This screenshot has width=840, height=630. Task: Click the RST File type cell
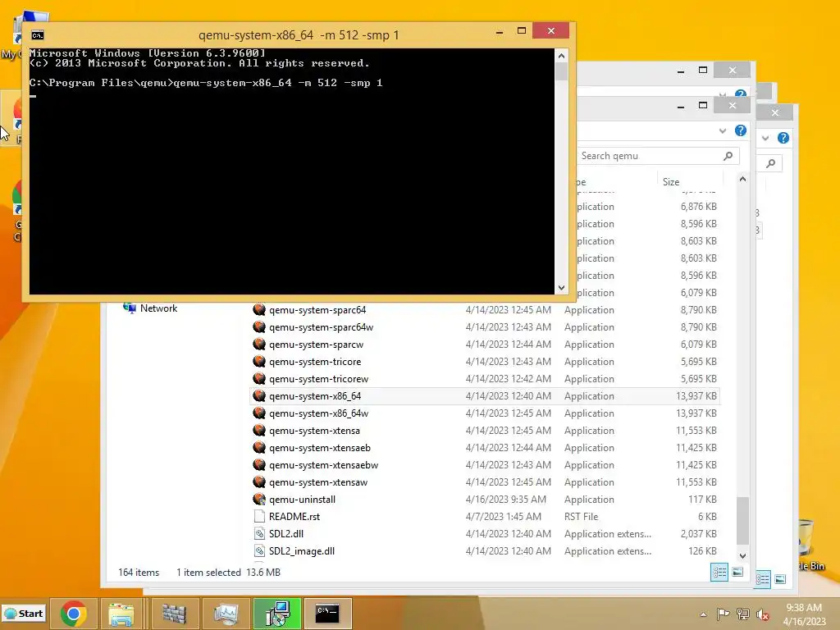click(582, 517)
